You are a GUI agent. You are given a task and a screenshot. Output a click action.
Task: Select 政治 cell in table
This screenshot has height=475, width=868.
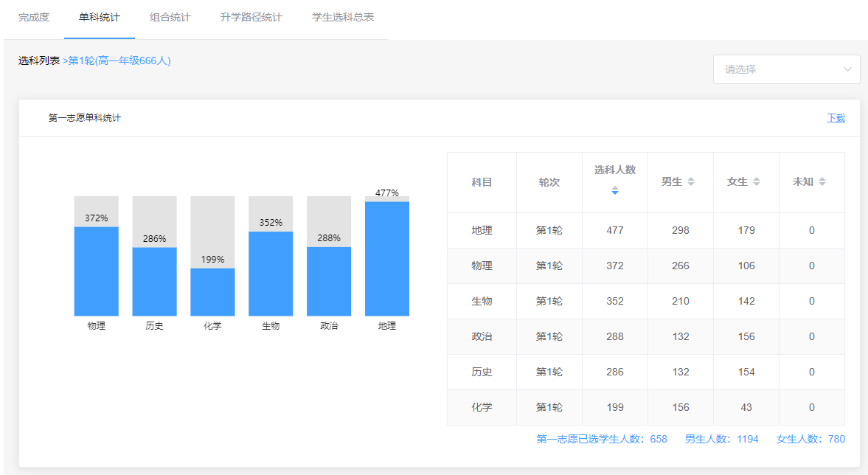pos(482,336)
